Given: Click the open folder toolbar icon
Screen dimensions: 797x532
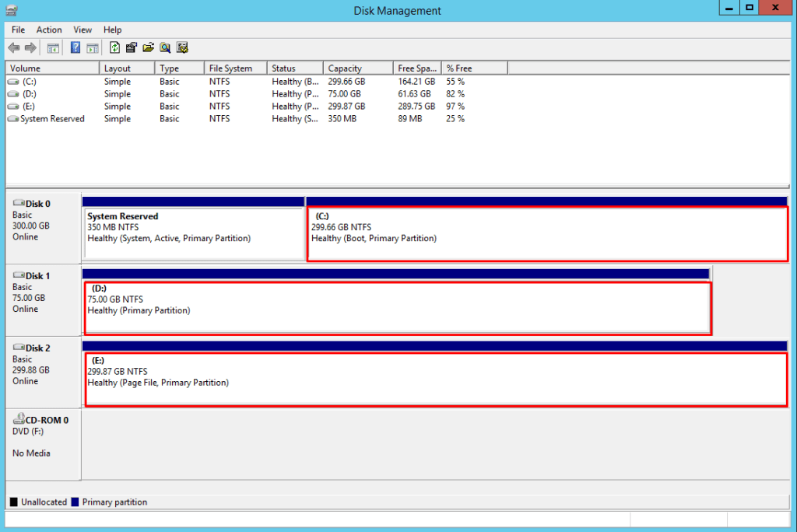Looking at the screenshot, I should click(x=148, y=47).
